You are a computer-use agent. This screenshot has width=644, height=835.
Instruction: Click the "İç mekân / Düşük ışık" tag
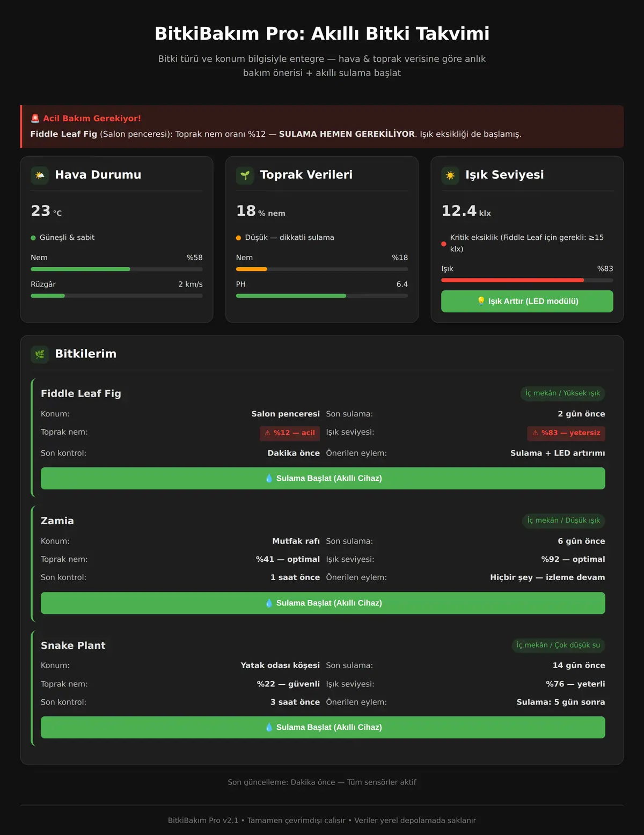tap(563, 521)
